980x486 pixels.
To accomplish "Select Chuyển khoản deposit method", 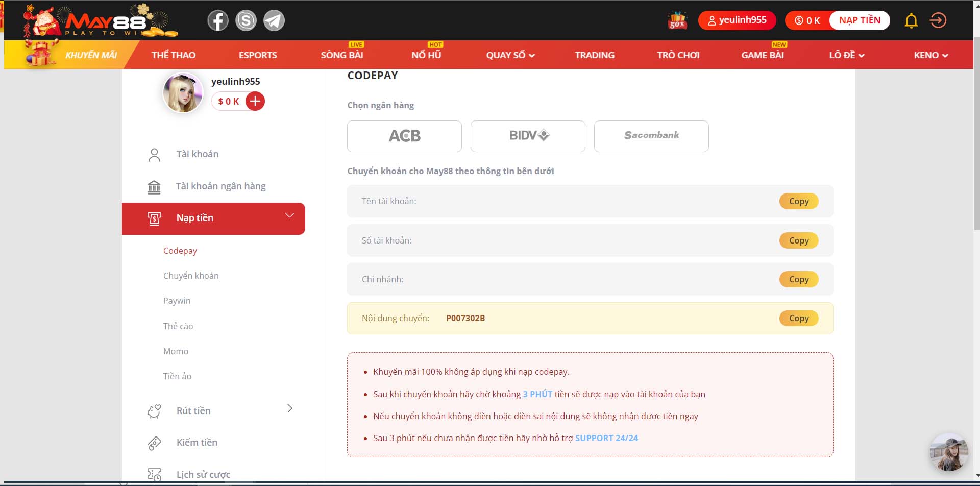I will [x=191, y=276].
